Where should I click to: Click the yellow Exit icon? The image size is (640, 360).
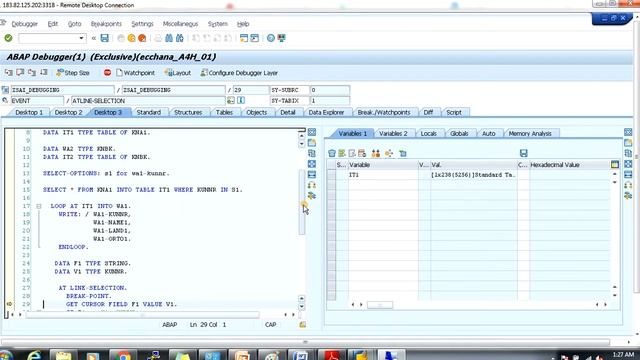pyautogui.click(x=131, y=38)
